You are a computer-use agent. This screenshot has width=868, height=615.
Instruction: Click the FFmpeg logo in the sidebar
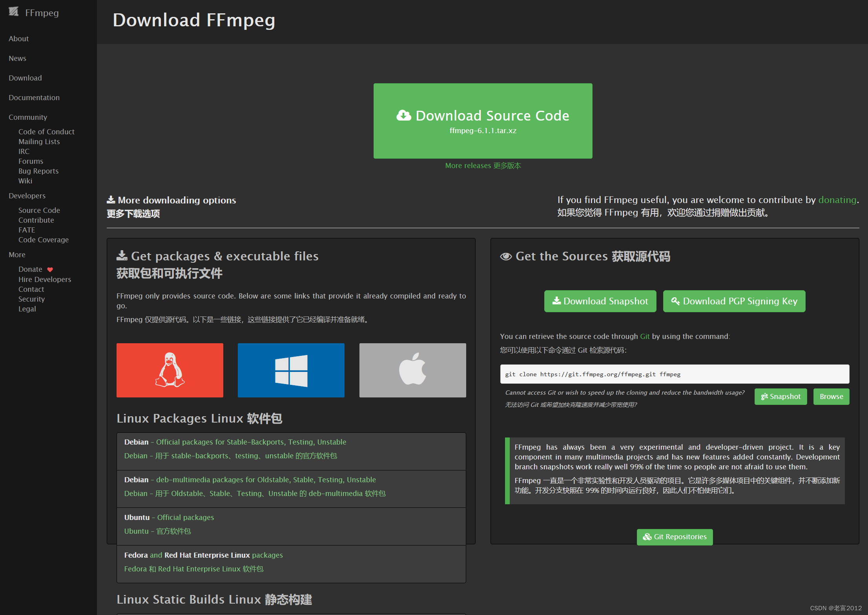click(13, 12)
